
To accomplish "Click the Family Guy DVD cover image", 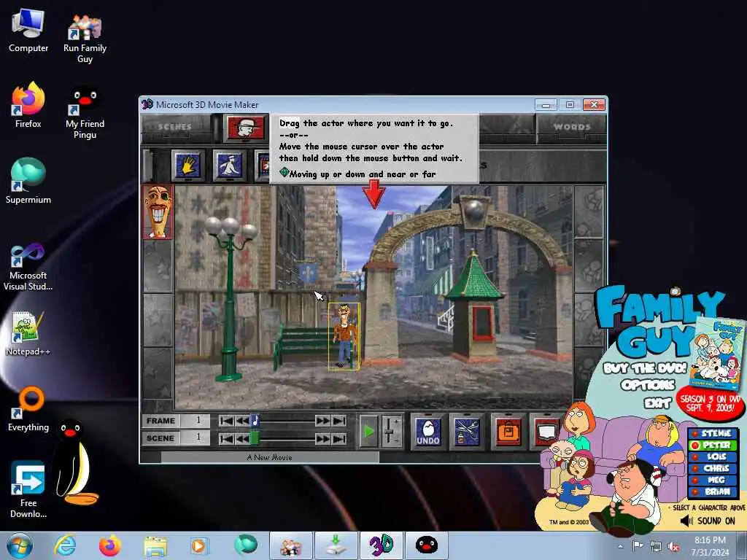I will [x=716, y=354].
